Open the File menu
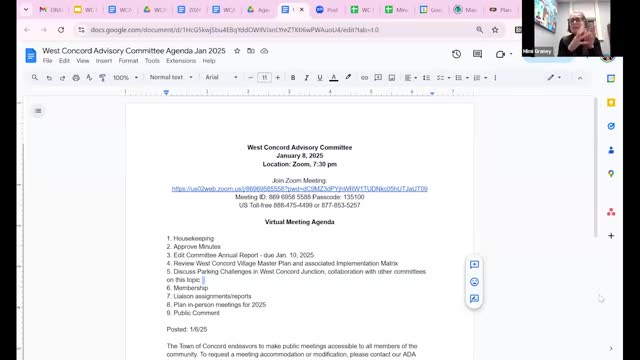This screenshot has height=360, width=640. coord(47,61)
